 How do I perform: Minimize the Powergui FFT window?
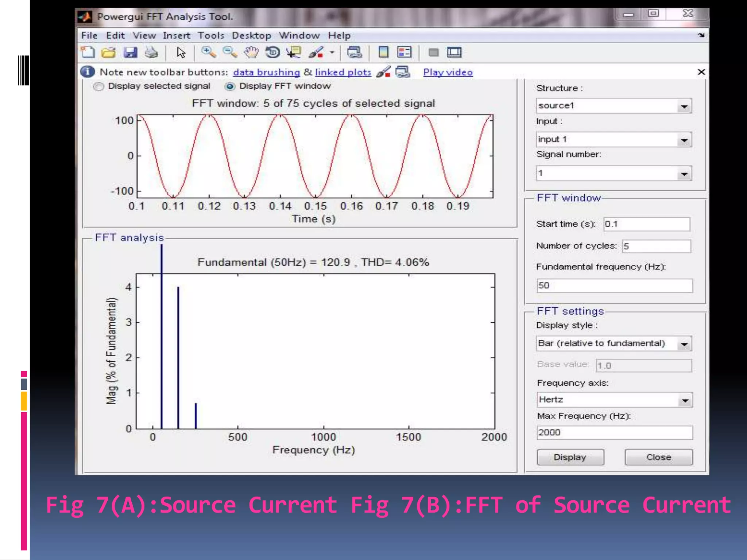pyautogui.click(x=628, y=15)
